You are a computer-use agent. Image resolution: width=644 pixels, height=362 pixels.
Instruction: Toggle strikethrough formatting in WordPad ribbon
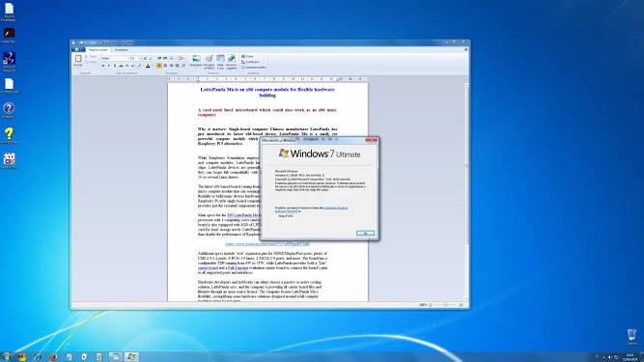click(121, 66)
